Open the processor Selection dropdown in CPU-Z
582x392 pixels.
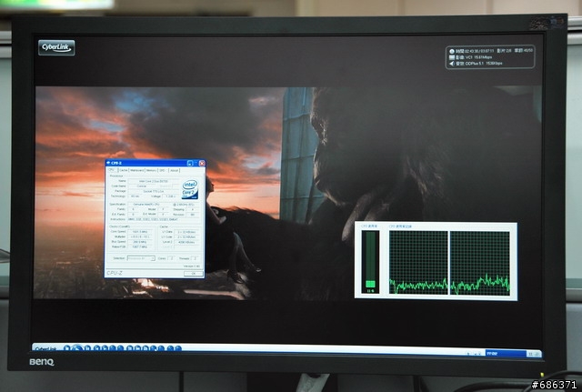(x=141, y=258)
